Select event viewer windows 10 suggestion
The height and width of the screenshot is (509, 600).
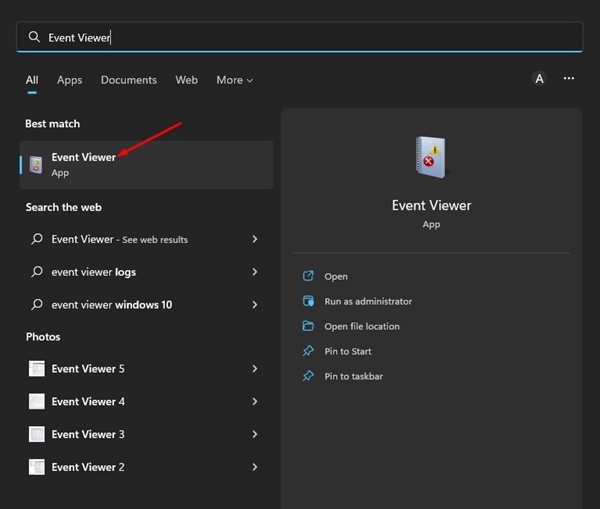pyautogui.click(x=147, y=305)
